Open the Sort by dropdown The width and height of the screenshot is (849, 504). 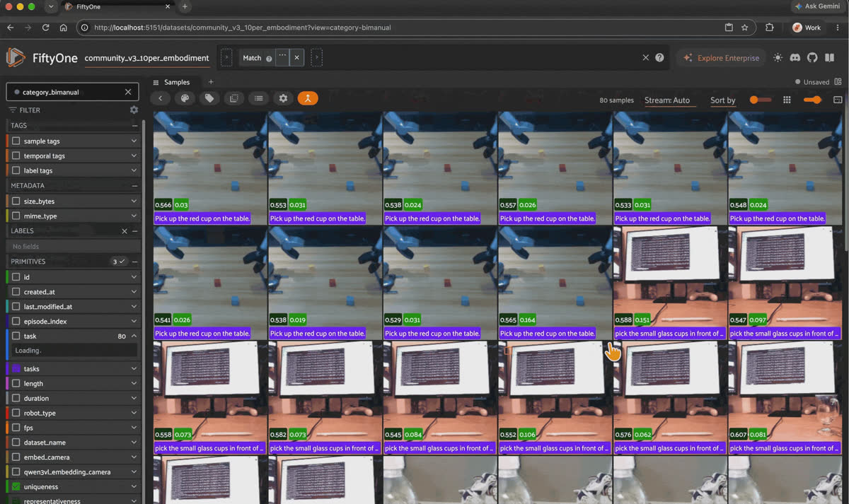click(x=722, y=100)
